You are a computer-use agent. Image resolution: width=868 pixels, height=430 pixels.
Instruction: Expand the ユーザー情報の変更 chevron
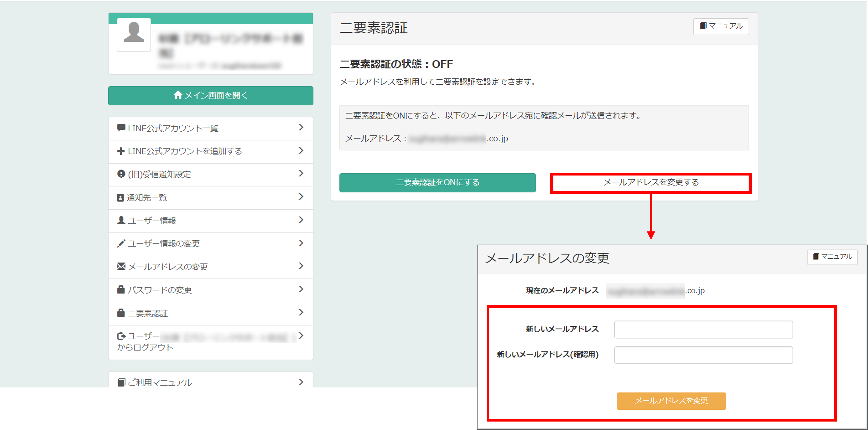click(301, 243)
